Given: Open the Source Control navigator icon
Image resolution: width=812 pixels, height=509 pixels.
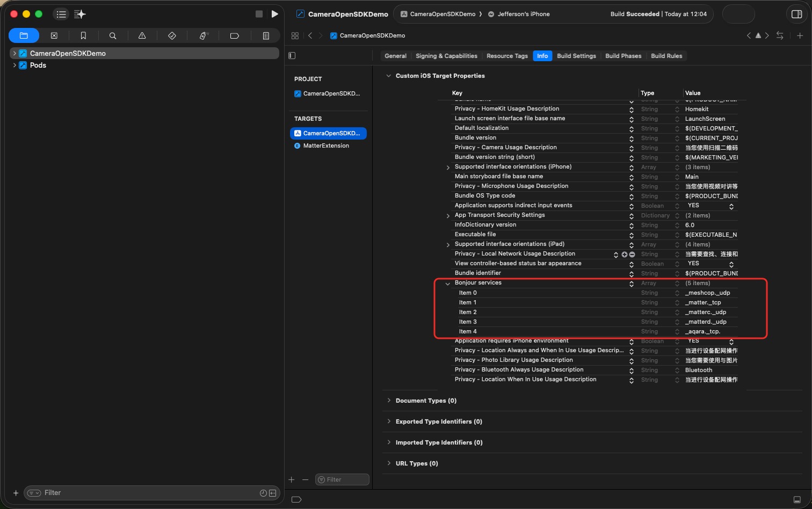Looking at the screenshot, I should tap(54, 35).
